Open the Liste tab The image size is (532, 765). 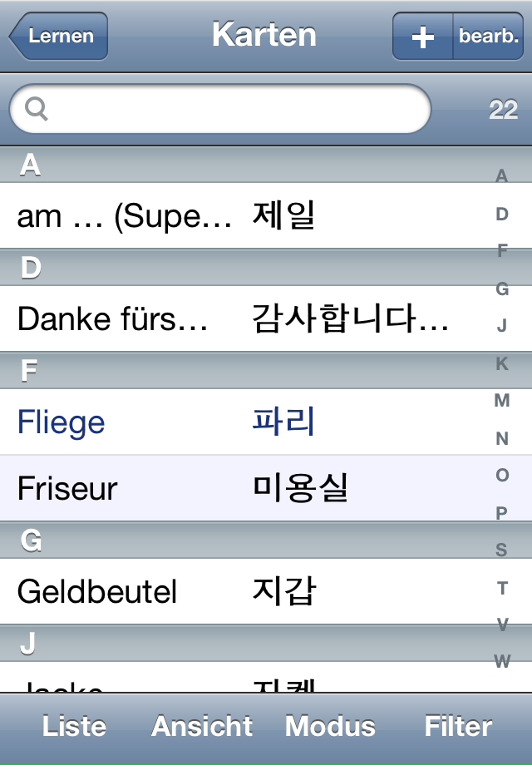[x=74, y=726]
